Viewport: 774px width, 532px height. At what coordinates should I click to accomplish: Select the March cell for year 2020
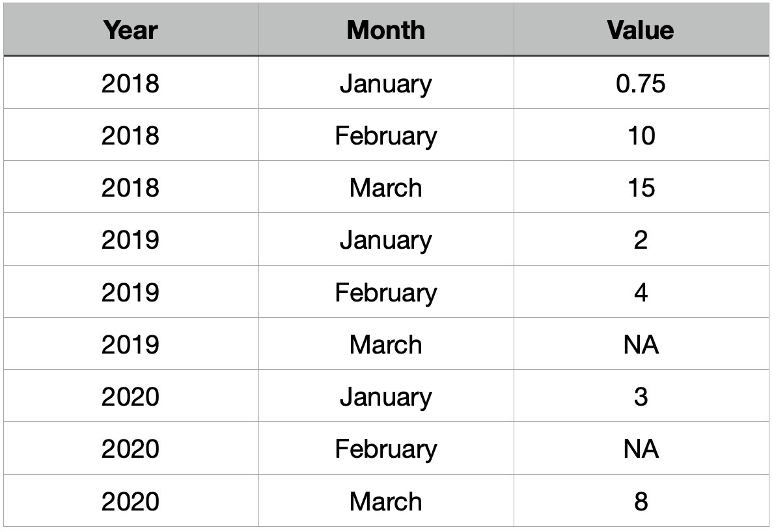[385, 501]
